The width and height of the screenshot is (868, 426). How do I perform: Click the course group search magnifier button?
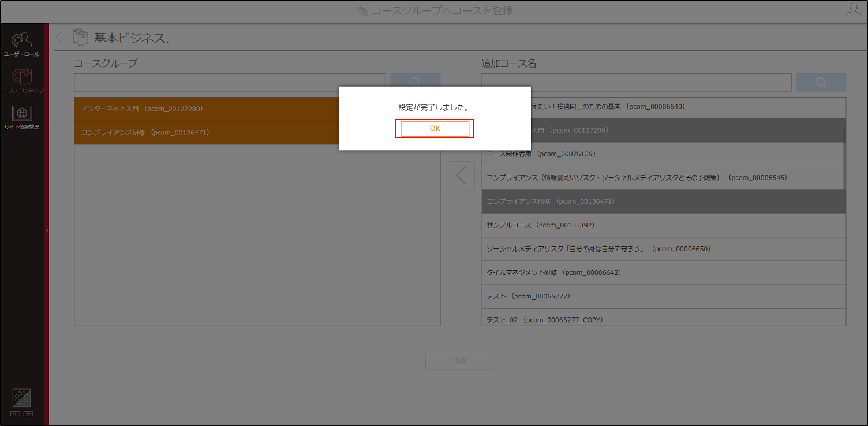415,82
